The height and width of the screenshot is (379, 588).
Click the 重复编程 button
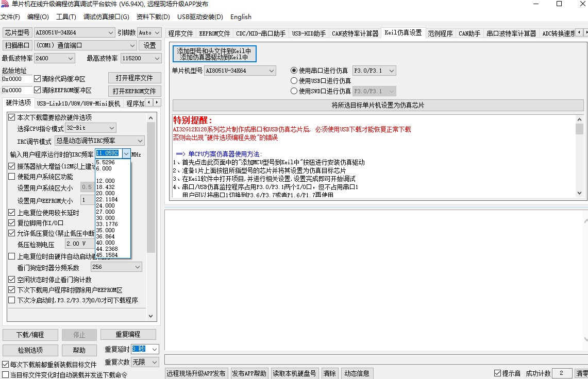[x=128, y=334]
